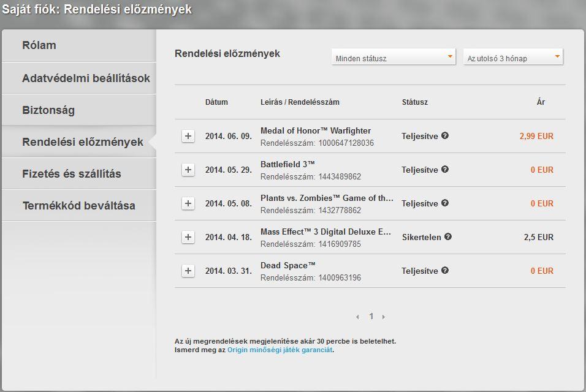586x392 pixels.
Task: Expand the Plants vs. Zombies order row
Action: point(188,203)
